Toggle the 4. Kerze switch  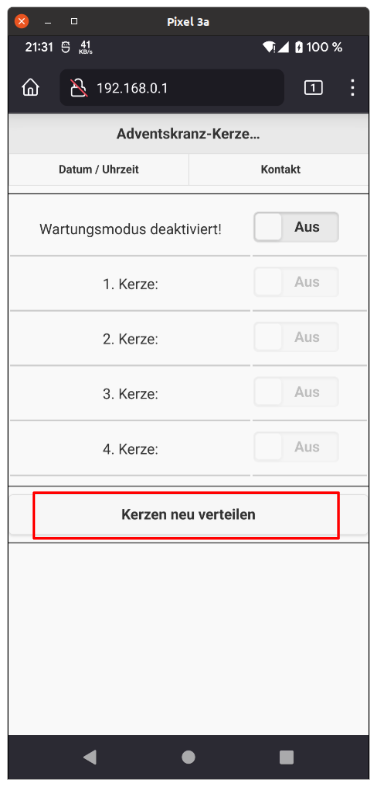click(296, 447)
